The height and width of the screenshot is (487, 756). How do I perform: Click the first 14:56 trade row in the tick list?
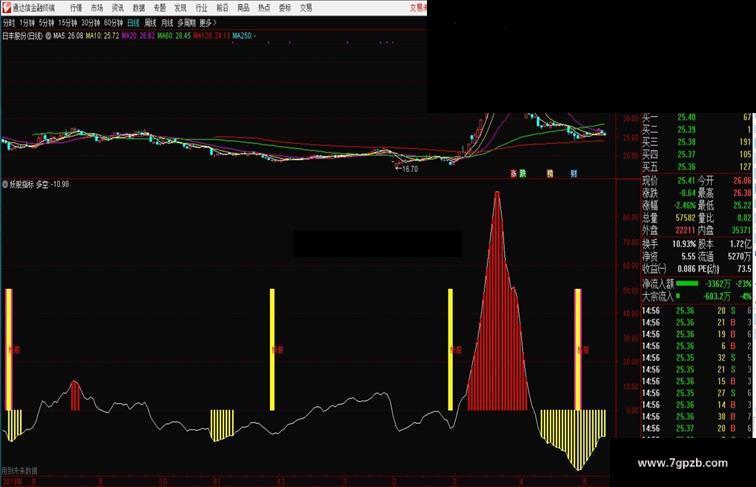(697, 311)
